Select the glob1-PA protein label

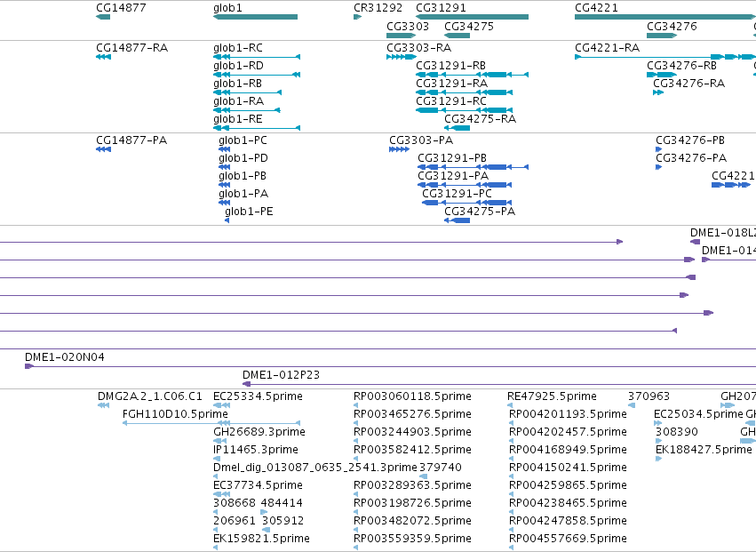pyautogui.click(x=243, y=194)
